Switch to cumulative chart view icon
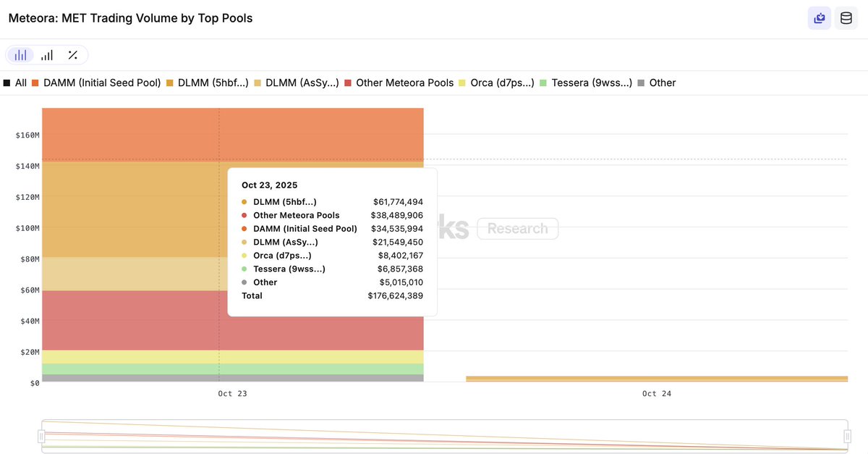The height and width of the screenshot is (454, 868). click(47, 55)
